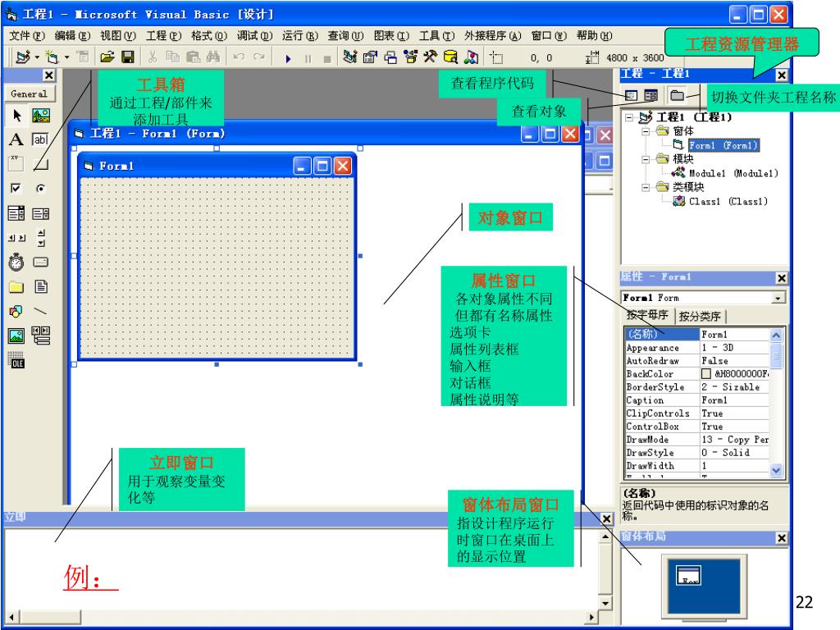
Task: Open the 视图(V) menu
Action: 118,36
